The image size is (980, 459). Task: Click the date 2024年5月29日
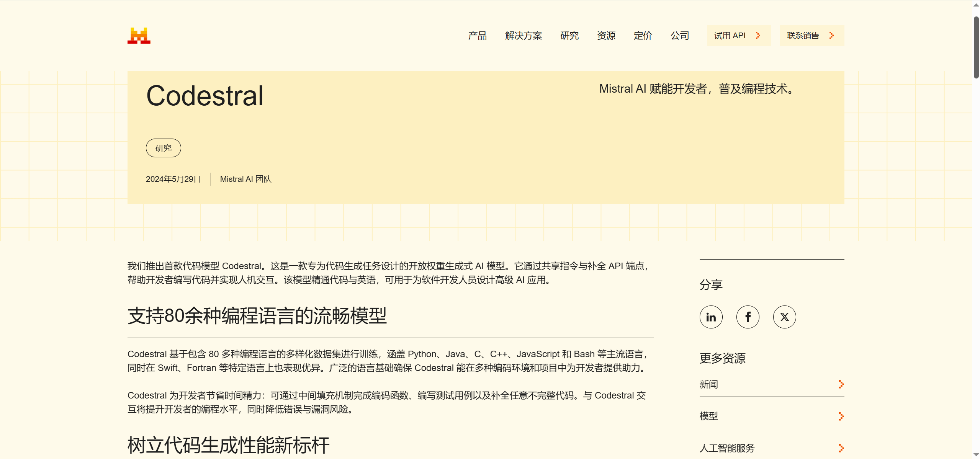pyautogui.click(x=173, y=179)
